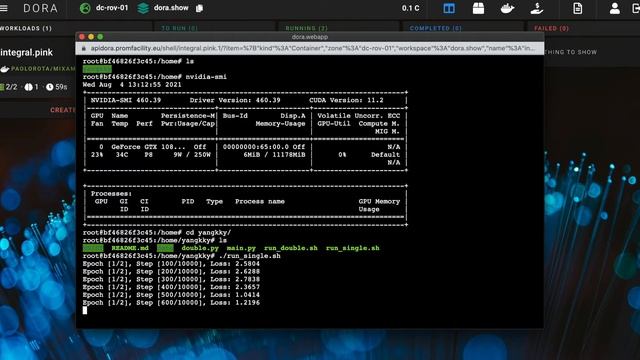Click the logout icon in the header
Image resolution: width=640 pixels, height=360 pixels.
636,8
